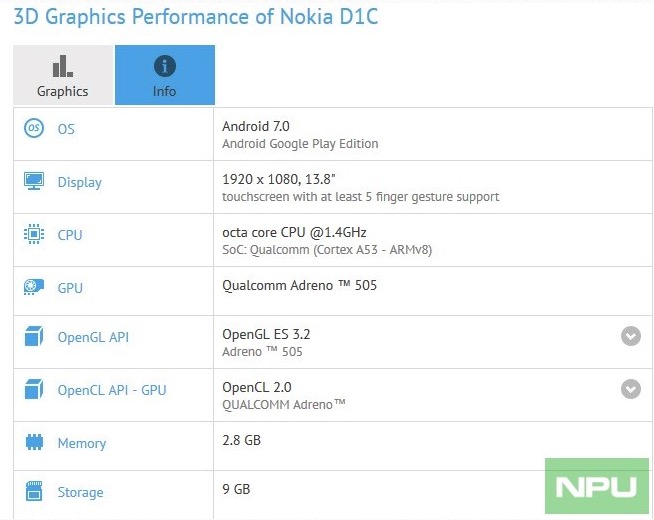This screenshot has height=520, width=654.
Task: Expand the OpenGL ES 3.2 details
Action: [630, 336]
